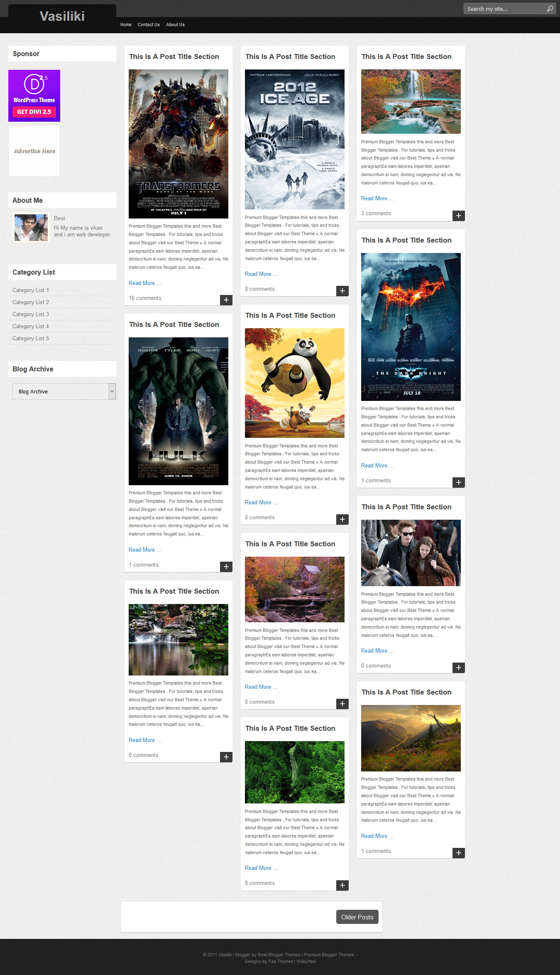Click Premium Blogger Themes footer link
560x975 pixels.
(x=329, y=955)
